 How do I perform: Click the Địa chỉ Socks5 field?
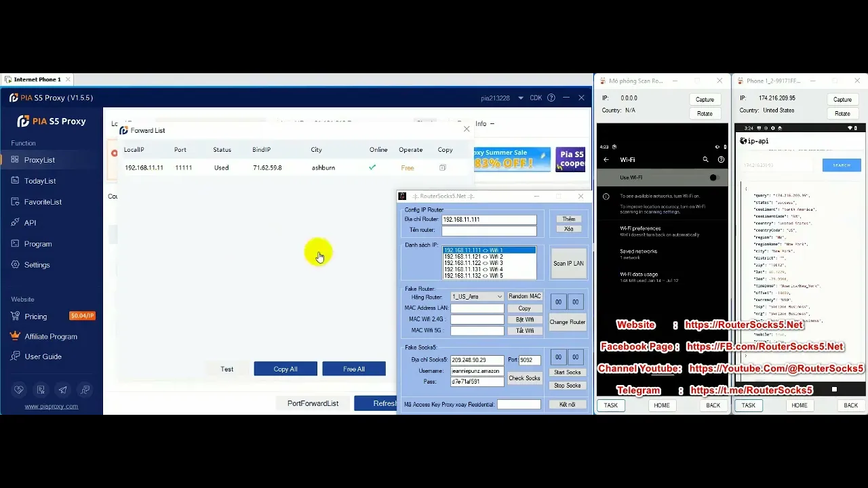pos(477,361)
